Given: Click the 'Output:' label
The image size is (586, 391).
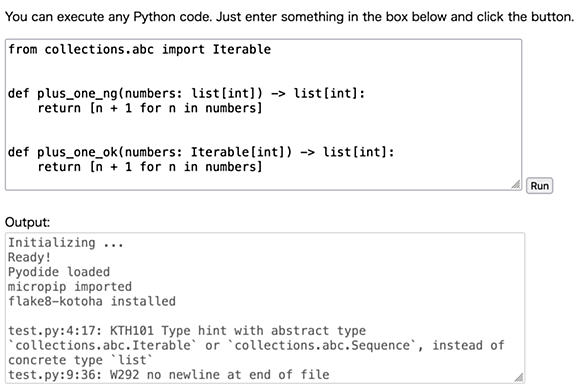Looking at the screenshot, I should click(27, 222).
